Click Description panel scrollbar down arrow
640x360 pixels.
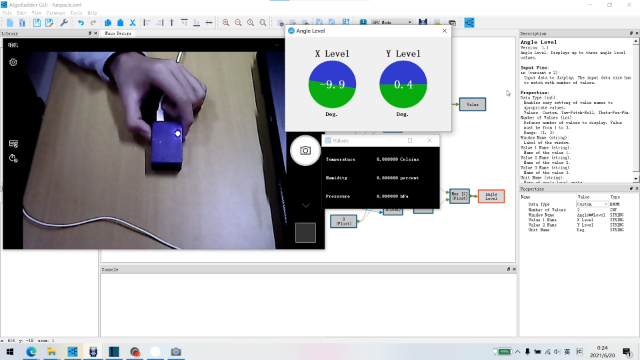click(x=636, y=179)
